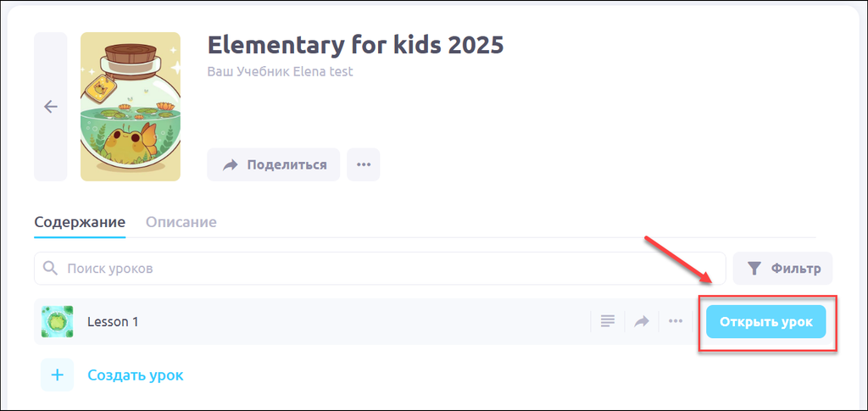Open the Фильтр options

(782, 269)
